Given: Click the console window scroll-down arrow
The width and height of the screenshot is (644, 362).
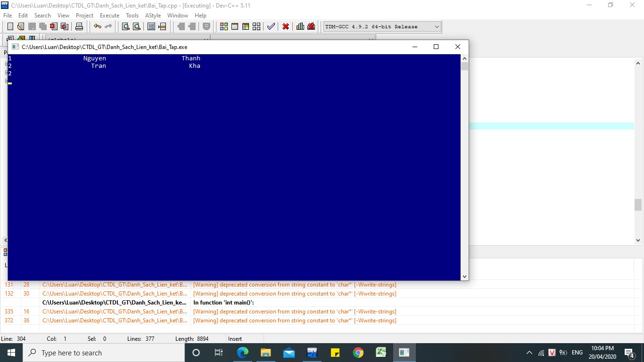Looking at the screenshot, I should [464, 277].
